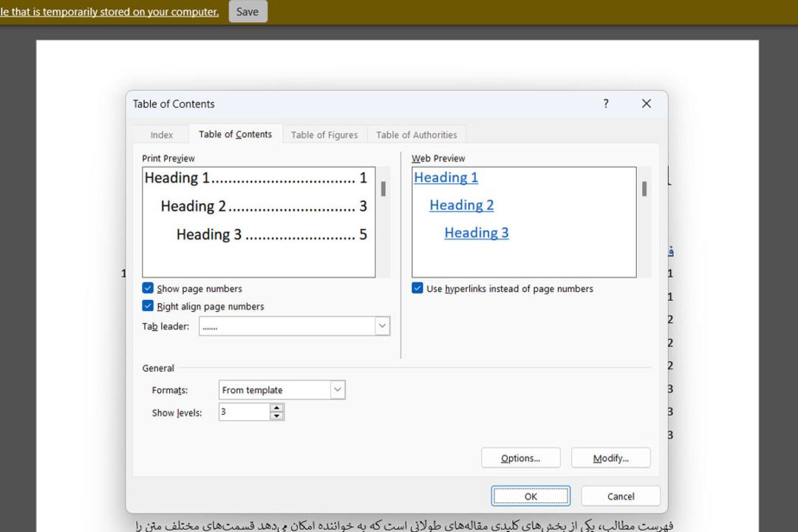The width and height of the screenshot is (798, 532).
Task: Open the Modify... styles button
Action: [x=611, y=457]
